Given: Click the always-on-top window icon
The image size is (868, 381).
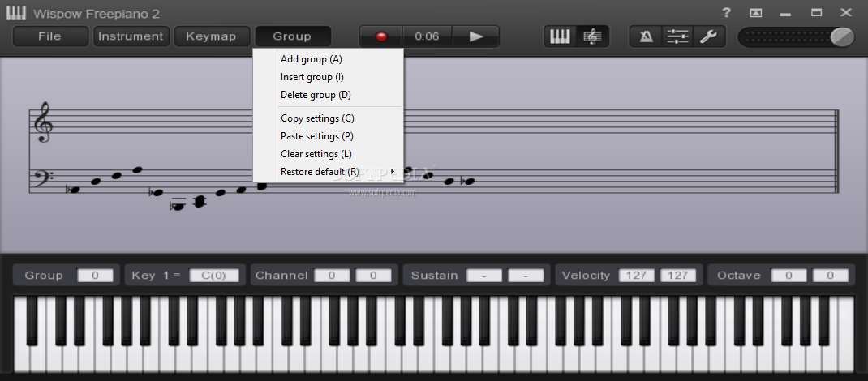Looking at the screenshot, I should (x=755, y=13).
